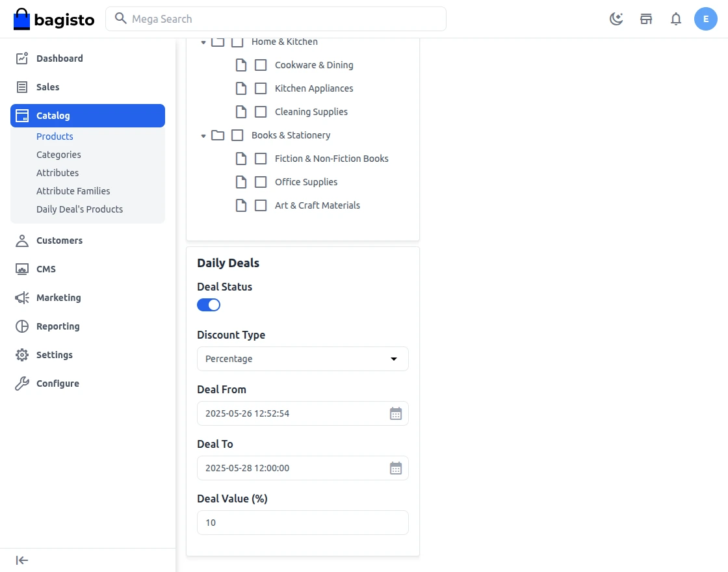Open the storefront shop icon
Image resolution: width=728 pixels, height=572 pixels.
(x=646, y=19)
